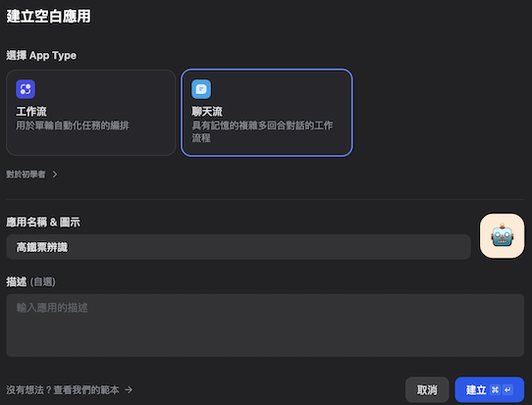The image size is (532, 405).
Task: Click the blue 聊天流 chat bubble icon
Action: click(201, 89)
